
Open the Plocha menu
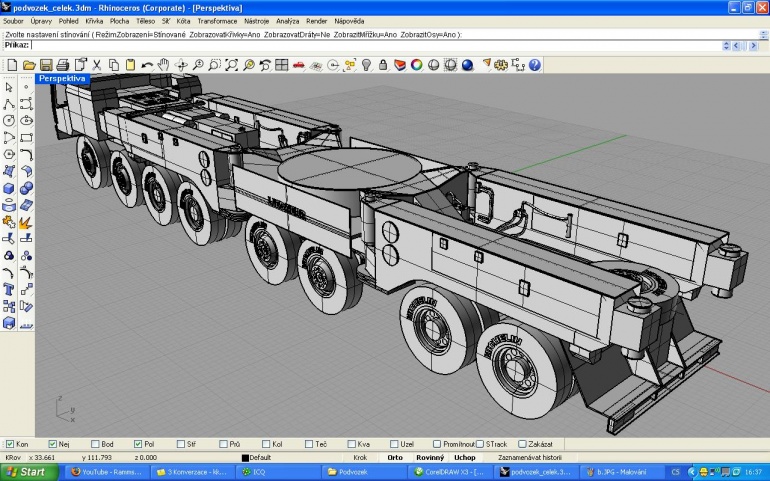pos(119,21)
